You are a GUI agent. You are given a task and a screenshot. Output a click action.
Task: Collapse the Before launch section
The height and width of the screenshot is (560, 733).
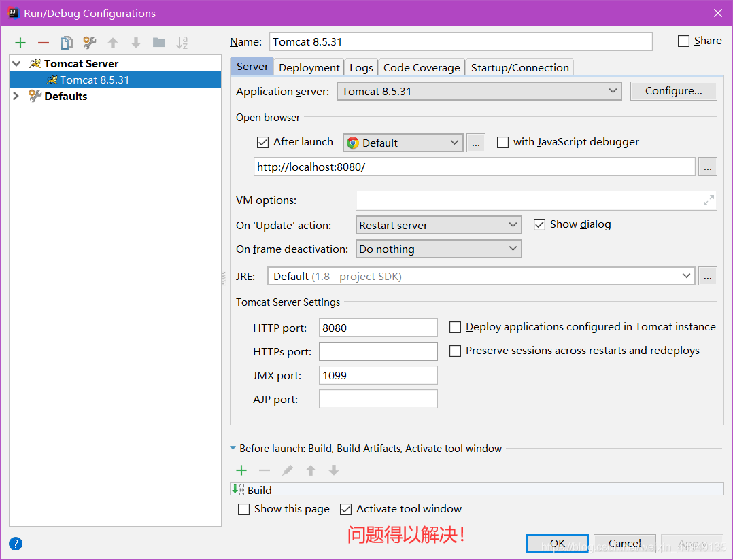coord(233,449)
